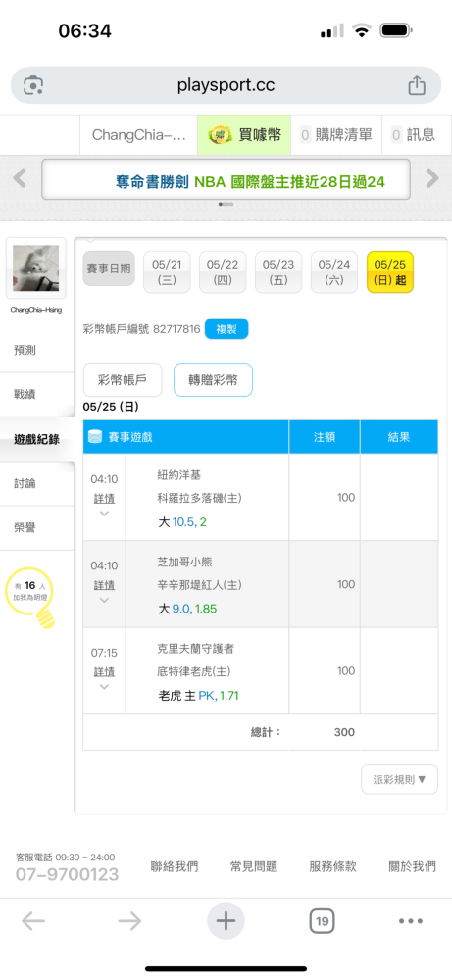Click the 轉贈彩幣 button
Image resolution: width=452 pixels, height=980 pixels.
click(213, 379)
